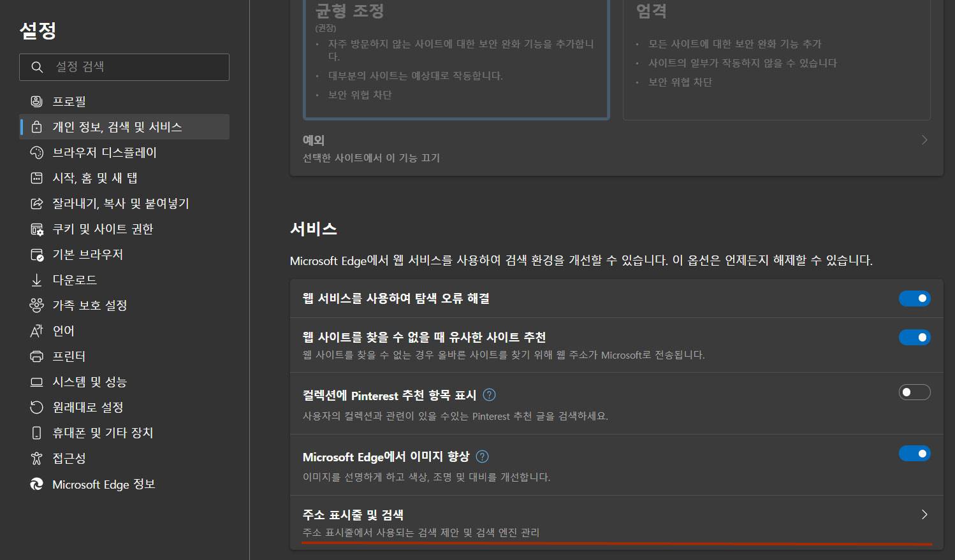Select the 균형 조정 security mode card
The width and height of the screenshot is (955, 560).
tap(456, 59)
